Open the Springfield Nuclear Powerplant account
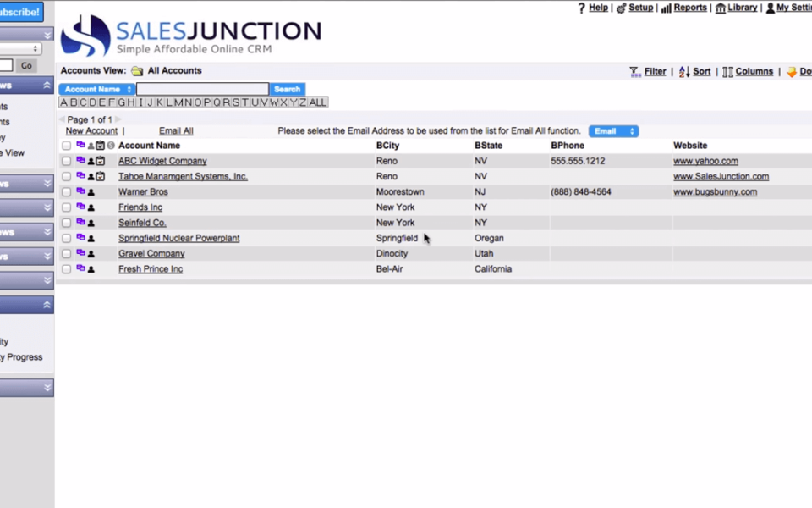 coord(178,239)
